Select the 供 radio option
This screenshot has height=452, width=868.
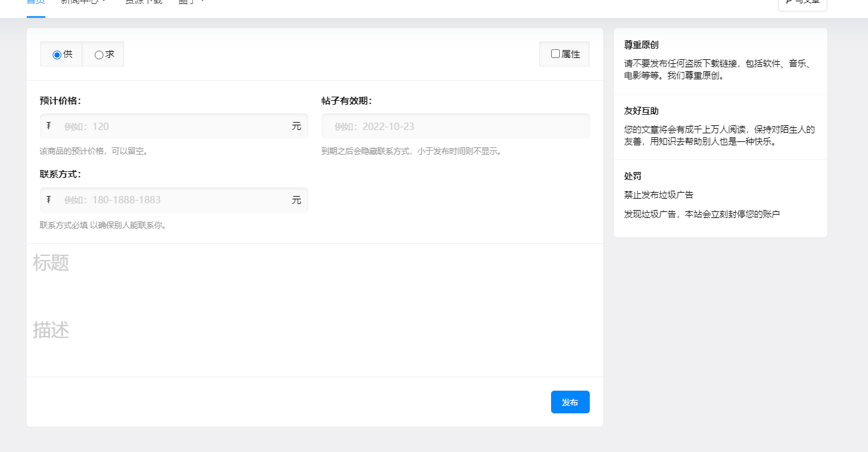(x=57, y=55)
